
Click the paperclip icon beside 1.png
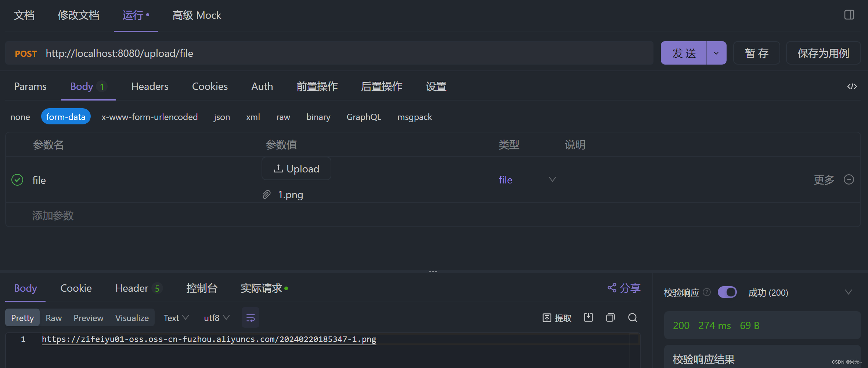(x=267, y=194)
